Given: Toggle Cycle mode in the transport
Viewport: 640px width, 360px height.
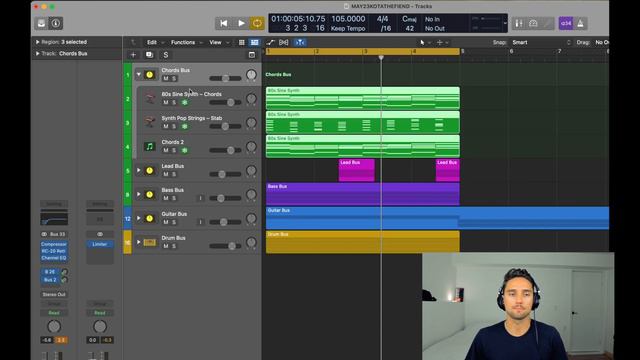Looking at the screenshot, I should [x=257, y=23].
